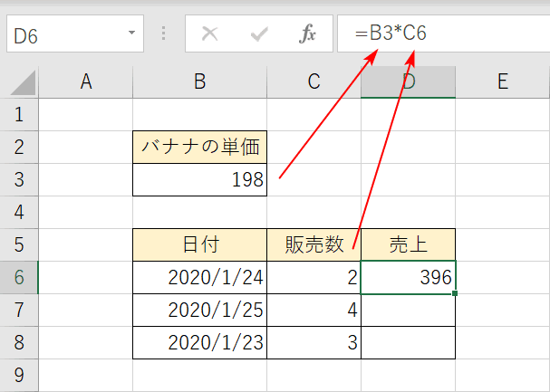Open the Insert Function fx button

pyautogui.click(x=308, y=34)
